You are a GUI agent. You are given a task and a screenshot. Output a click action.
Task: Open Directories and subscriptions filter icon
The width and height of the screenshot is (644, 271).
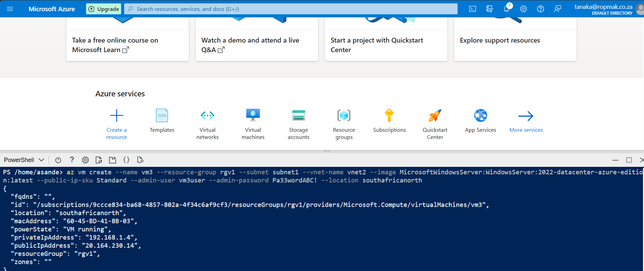coord(490,9)
